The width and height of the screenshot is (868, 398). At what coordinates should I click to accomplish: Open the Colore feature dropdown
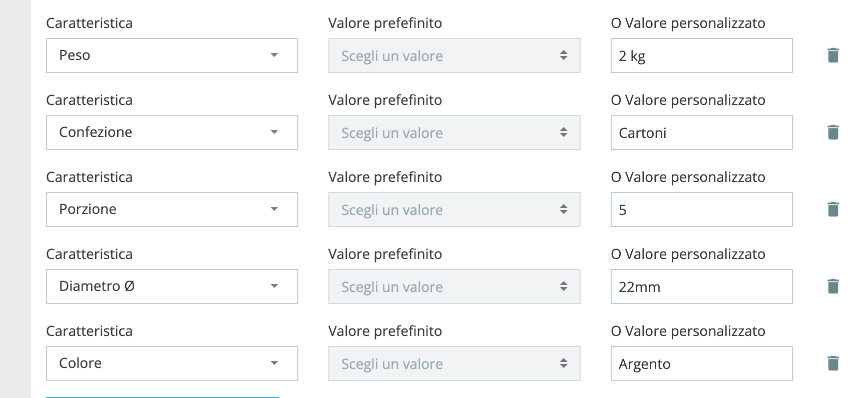(172, 363)
